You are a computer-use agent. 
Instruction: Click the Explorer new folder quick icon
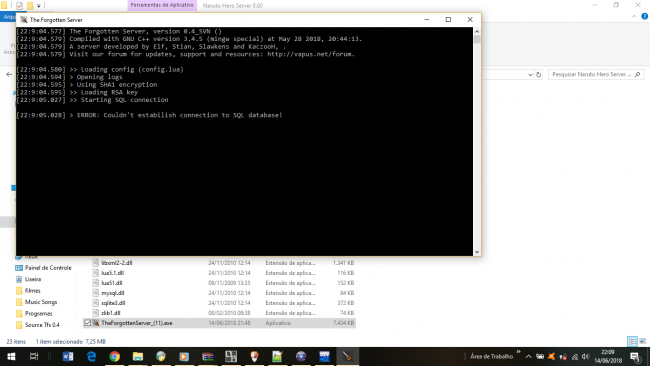coord(30,6)
